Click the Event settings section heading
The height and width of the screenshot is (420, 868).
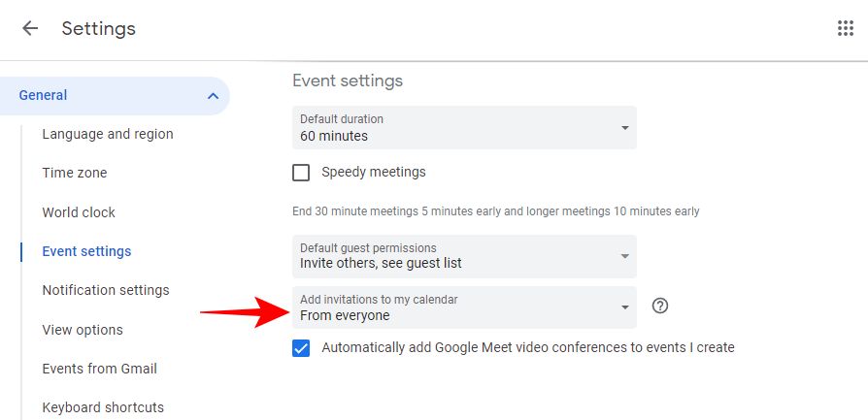click(348, 80)
